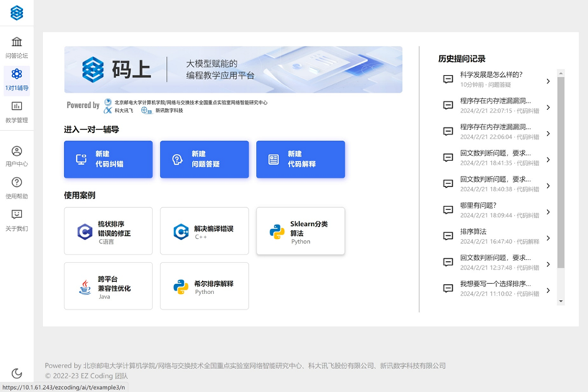Click 新建代码解释 button
This screenshot has width=588, height=392.
point(300,159)
